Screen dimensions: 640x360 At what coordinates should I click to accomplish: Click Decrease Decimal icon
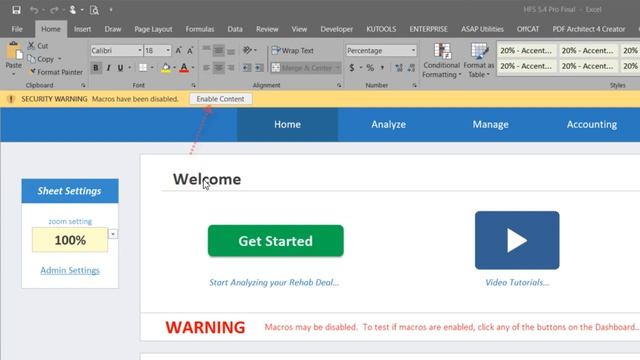point(411,68)
